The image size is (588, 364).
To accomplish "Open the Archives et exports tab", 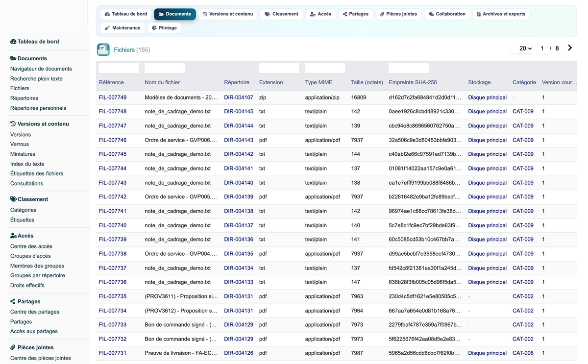I will tap(501, 14).
